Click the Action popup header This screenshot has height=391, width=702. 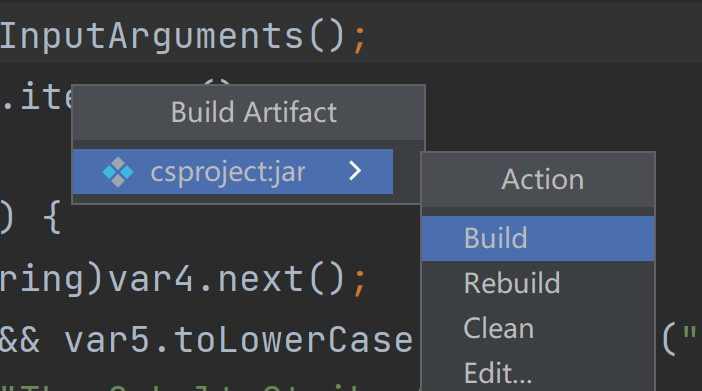click(542, 180)
